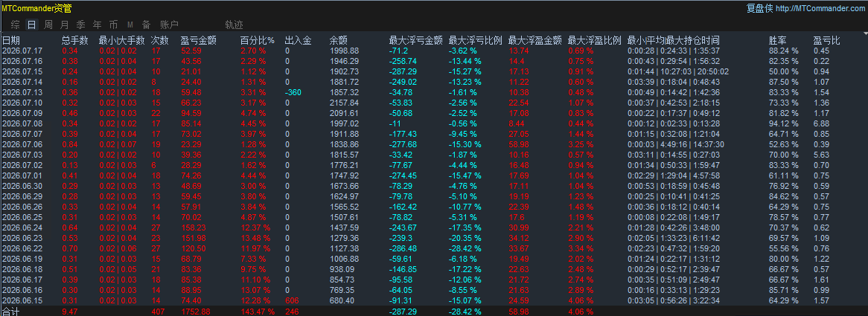Image resolution: width=868 pixels, height=316 pixels.
Task: Click the 最大浮亏比例 column header
Action: [476, 40]
